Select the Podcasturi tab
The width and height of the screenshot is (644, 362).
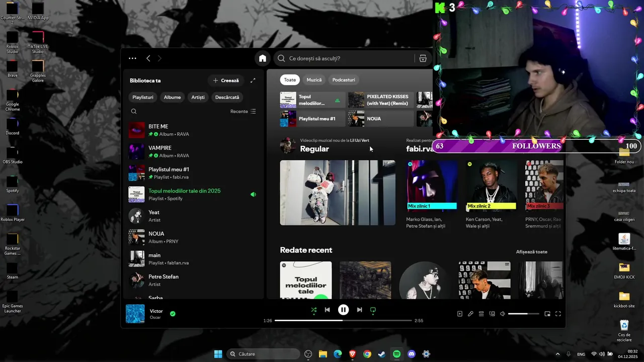(344, 80)
